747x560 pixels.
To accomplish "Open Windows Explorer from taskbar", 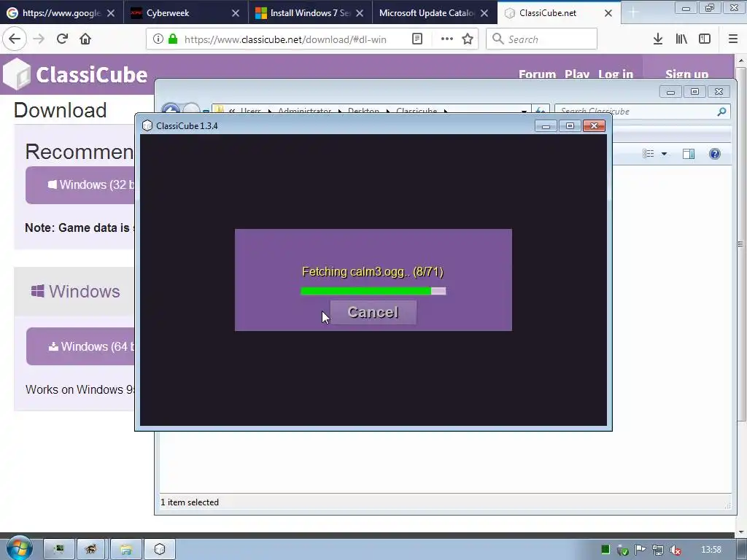I will tap(125, 550).
